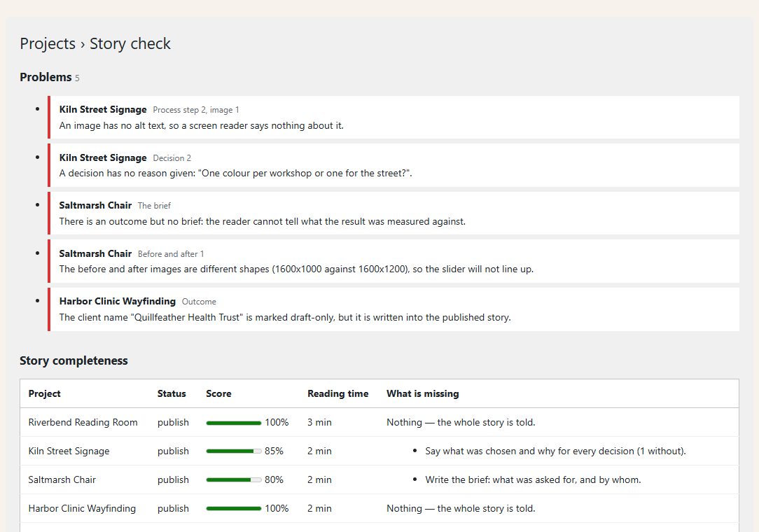Select the message about before and after image shapes

(x=296, y=269)
